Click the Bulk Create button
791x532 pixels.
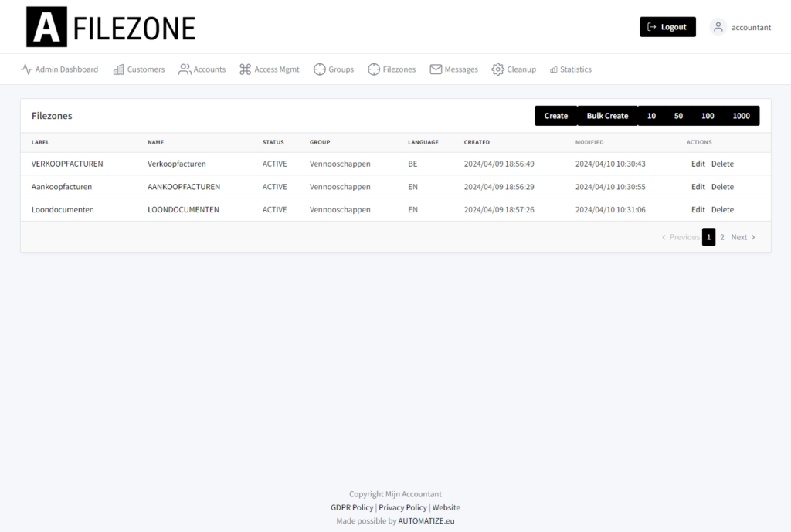[x=607, y=116]
